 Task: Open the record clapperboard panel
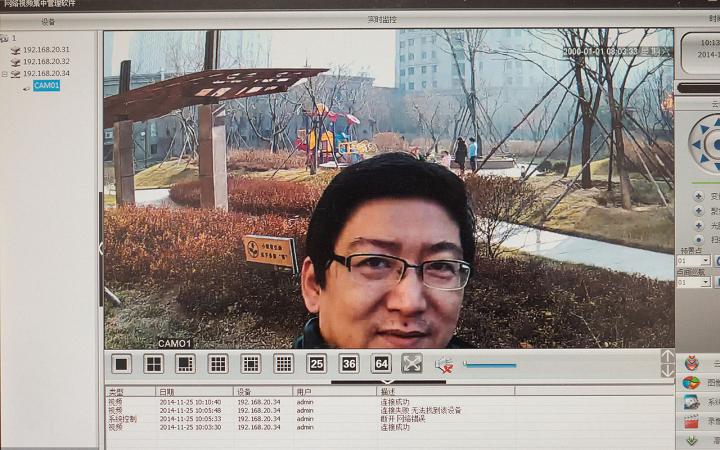click(691, 422)
